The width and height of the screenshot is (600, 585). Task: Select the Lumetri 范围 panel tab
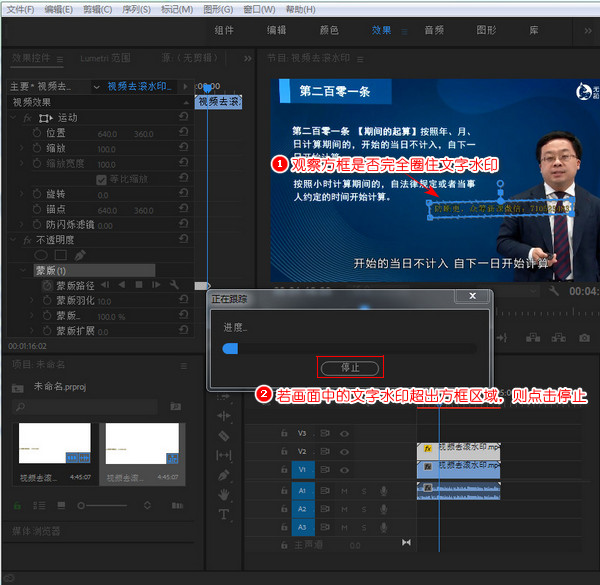[x=105, y=58]
